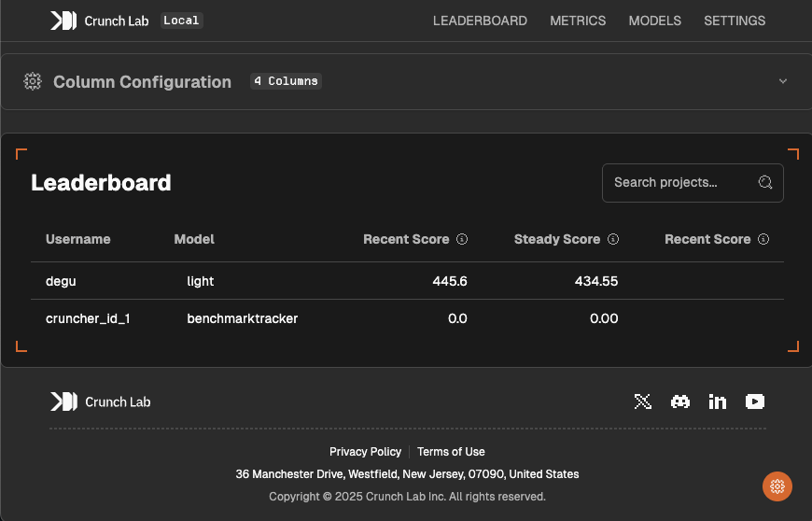Select the light model cell
The height and width of the screenshot is (521, 812).
pyautogui.click(x=201, y=281)
